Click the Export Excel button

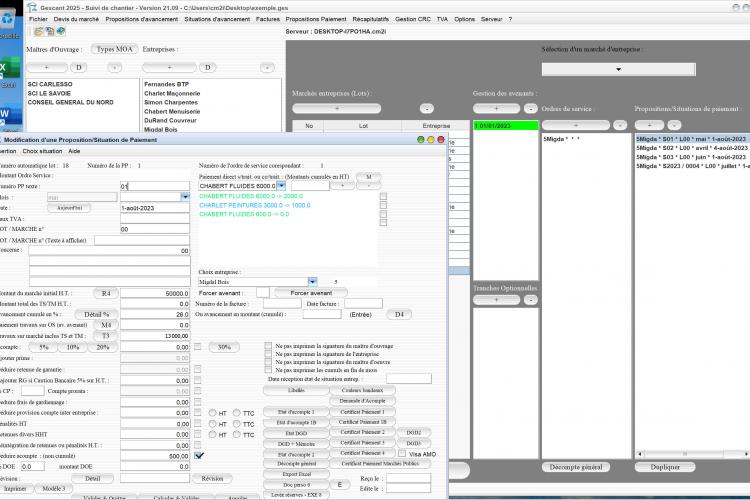[297, 474]
